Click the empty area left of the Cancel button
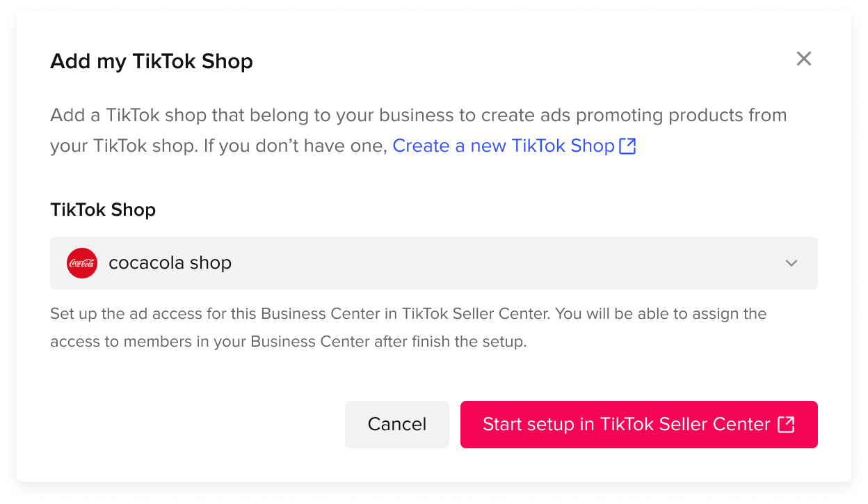Image resolution: width=868 pixels, height=504 pixels. point(195,424)
